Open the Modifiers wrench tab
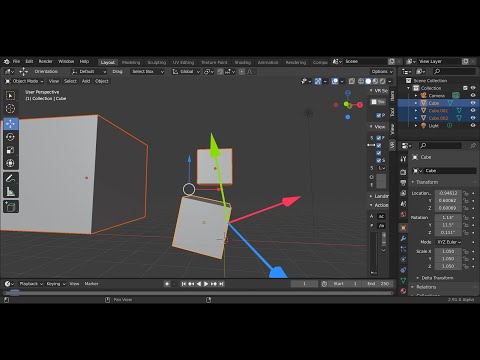The image size is (480, 360). [403, 238]
